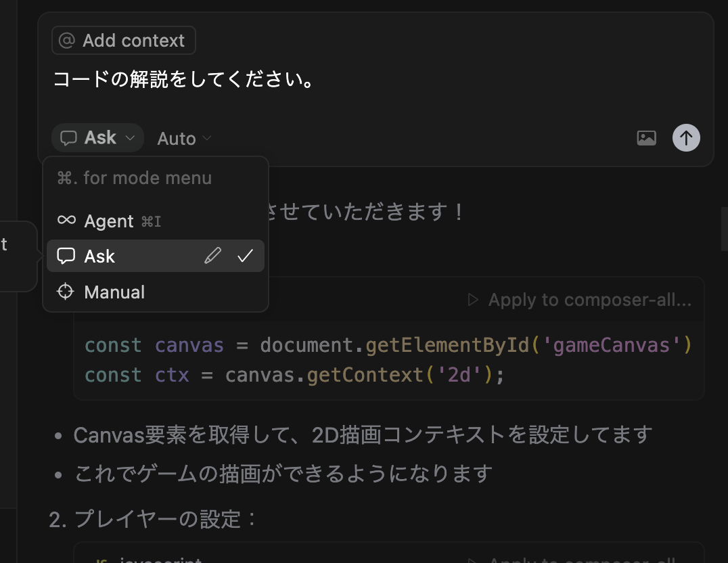Open the Auto model selector dropdown

point(183,138)
